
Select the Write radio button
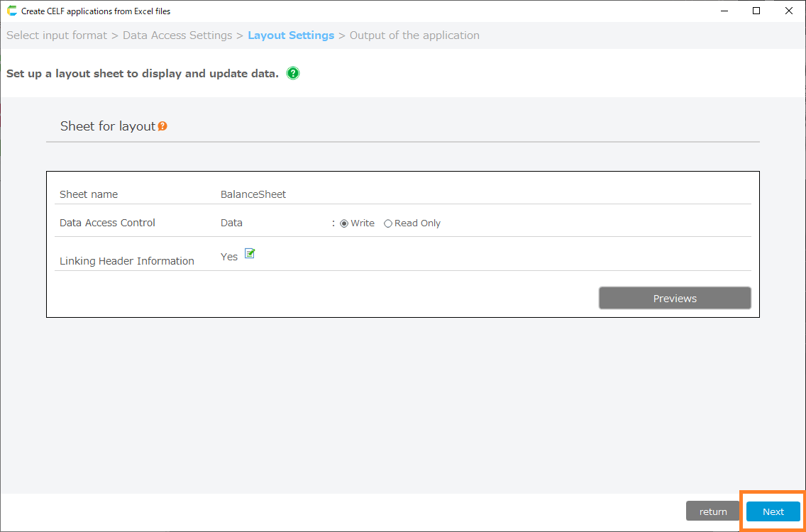[345, 223]
